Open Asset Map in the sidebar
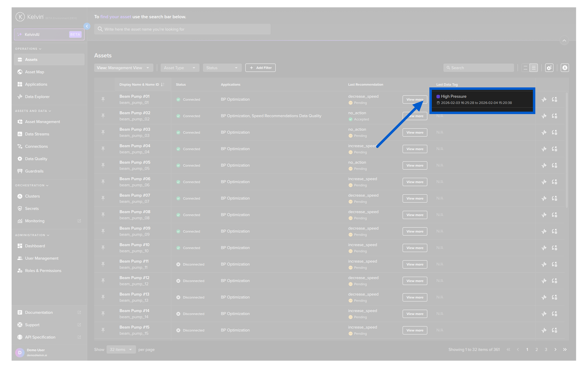588x368 pixels. [35, 72]
